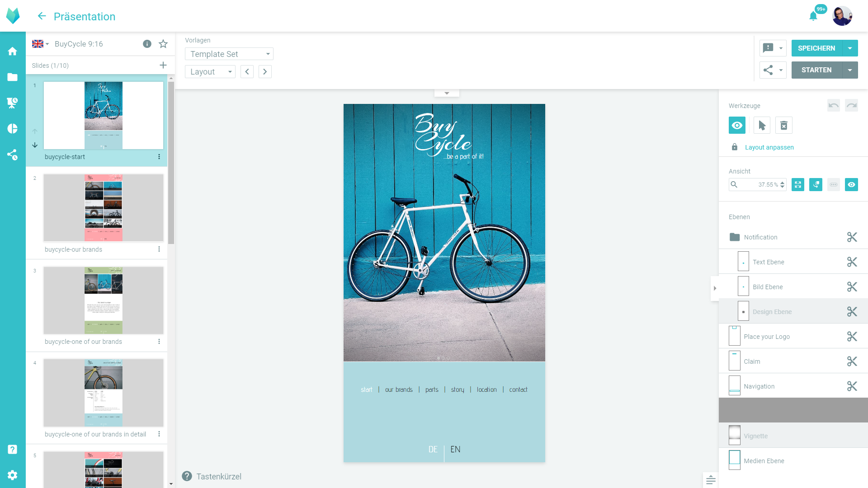
Task: Go to previous layout with left chevron
Action: click(x=247, y=72)
